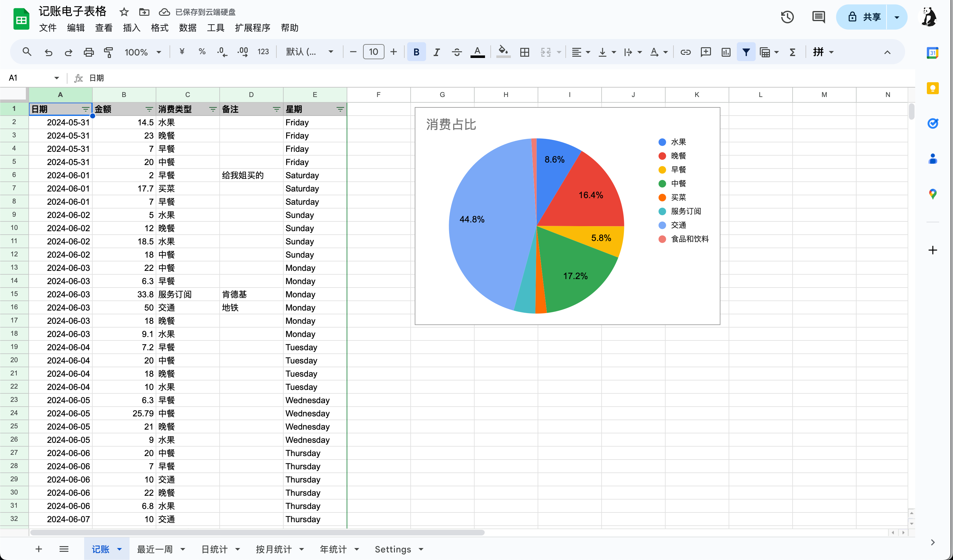953x560 pixels.
Task: Open the text color picker
Action: 477,52
